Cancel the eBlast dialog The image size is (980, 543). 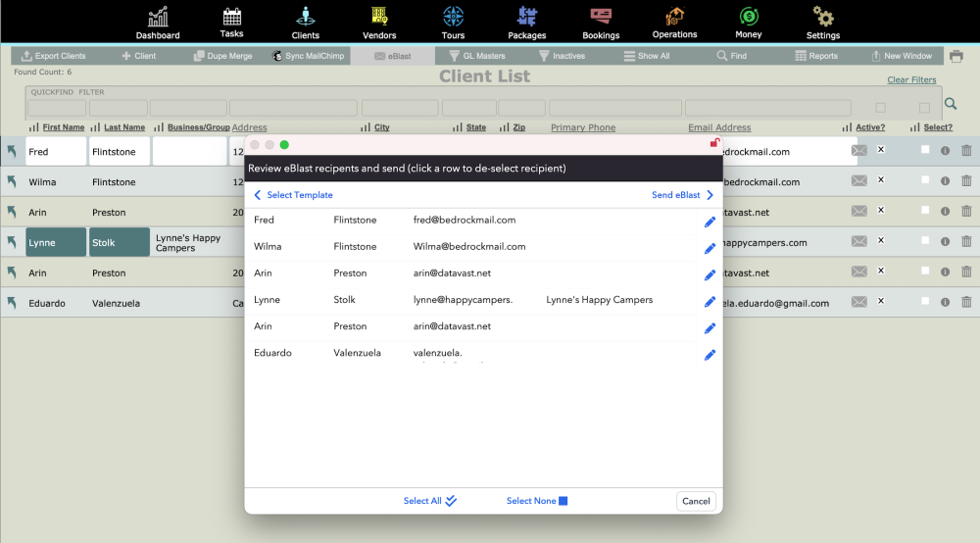pos(696,501)
